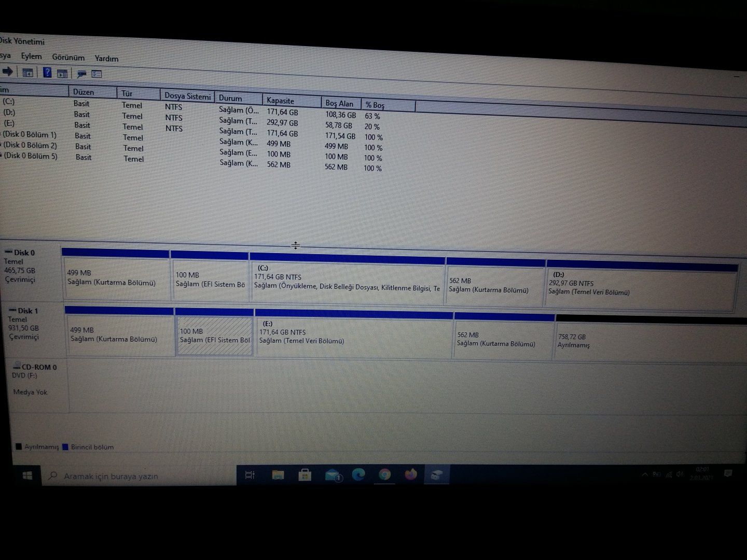Sort by the % Boş column header
Image resolution: width=747 pixels, height=560 pixels.
coord(388,105)
